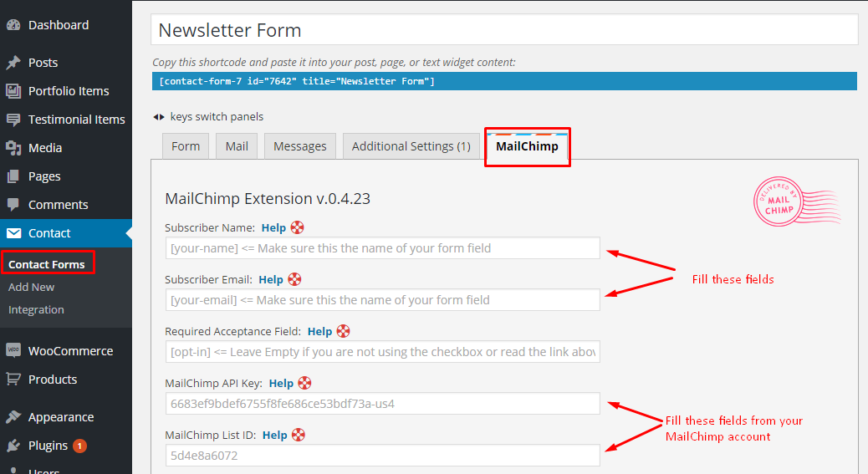
Task: Click the Newsletter Form title field
Action: point(504,30)
